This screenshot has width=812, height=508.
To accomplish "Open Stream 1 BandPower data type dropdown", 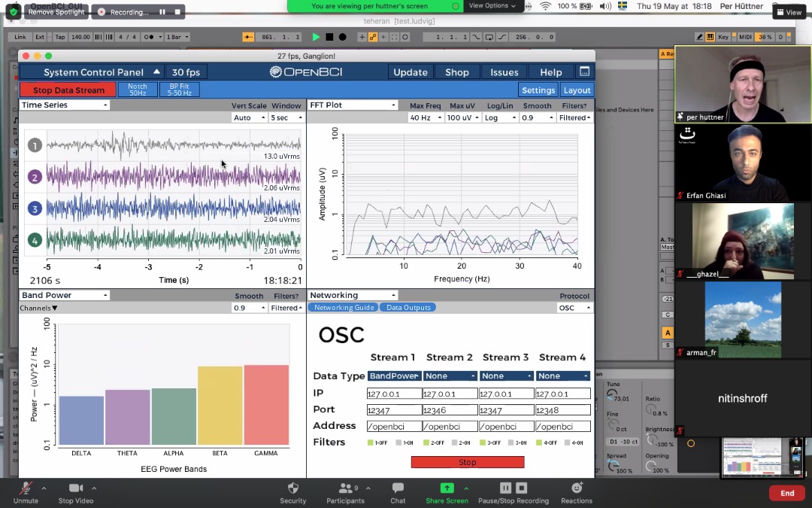I will click(x=395, y=376).
